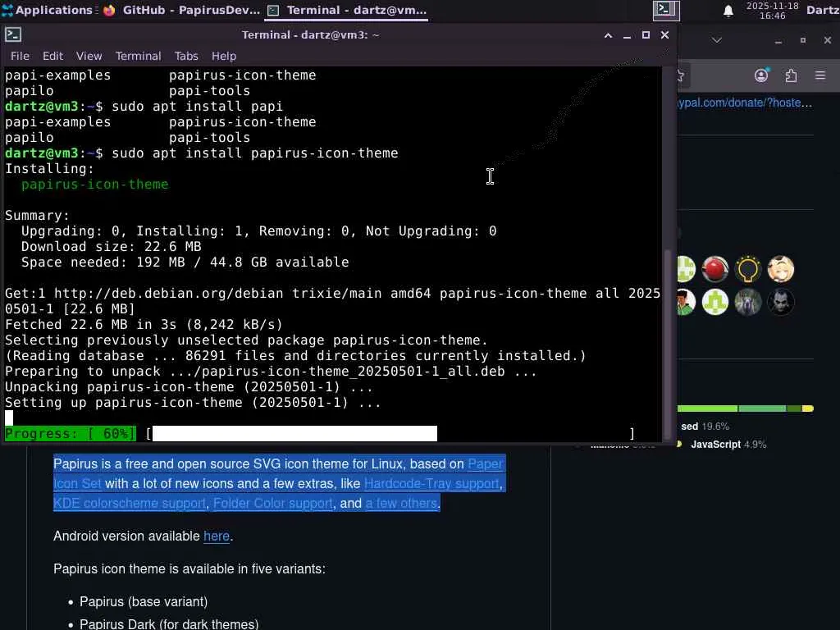The height and width of the screenshot is (630, 840).
Task: Click the dark joker-face contributor avatar
Action: point(781,302)
